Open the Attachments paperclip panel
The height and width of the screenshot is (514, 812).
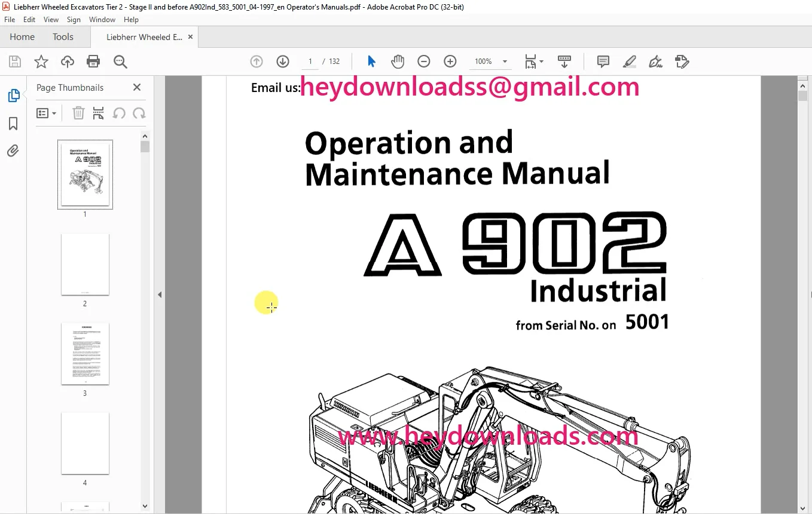[x=13, y=151]
